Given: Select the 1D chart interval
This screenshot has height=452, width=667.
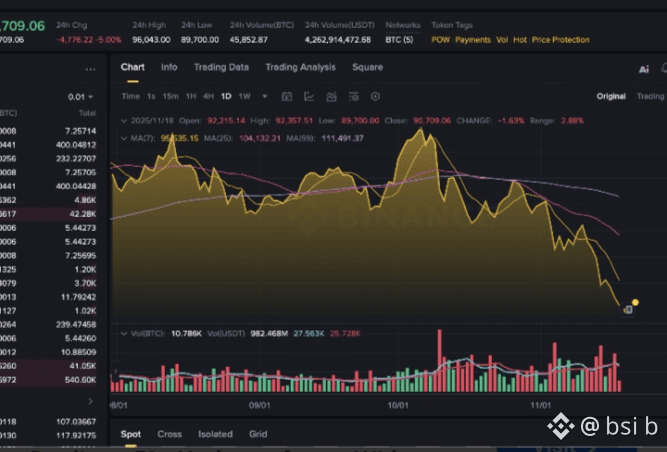Looking at the screenshot, I should [x=226, y=97].
